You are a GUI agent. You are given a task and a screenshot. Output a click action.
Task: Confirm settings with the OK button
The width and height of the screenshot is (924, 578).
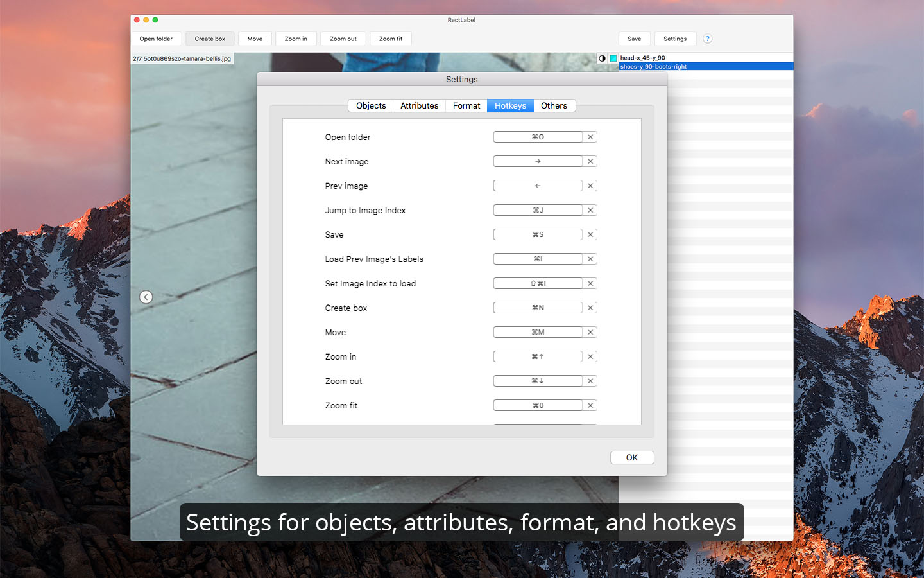[632, 457]
